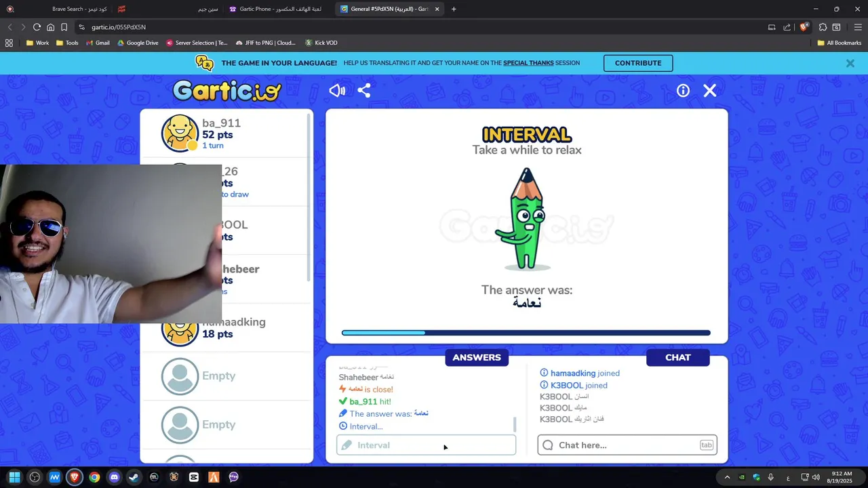The width and height of the screenshot is (868, 488).
Task: Open Google Chrome from the taskbar
Action: [x=94, y=477]
